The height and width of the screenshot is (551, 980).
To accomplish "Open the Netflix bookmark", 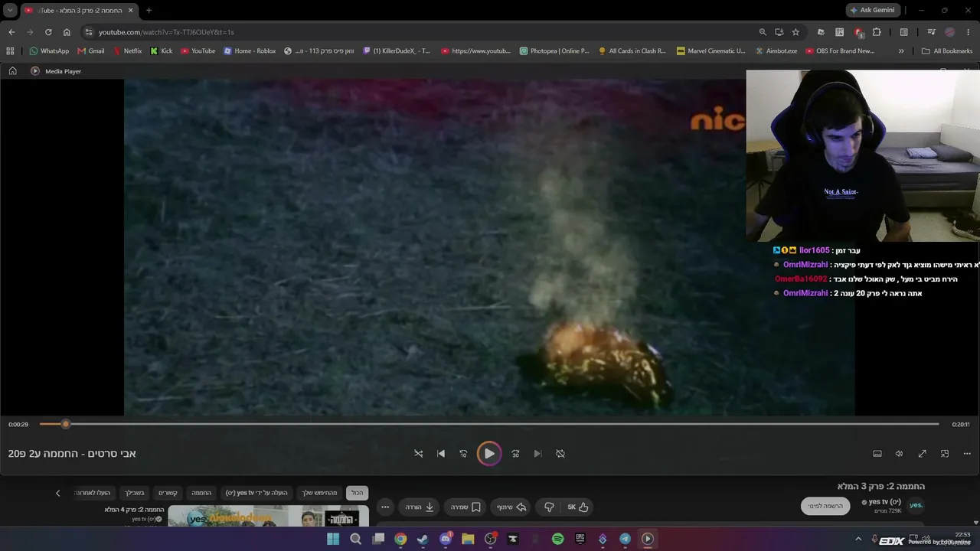I will click(x=127, y=51).
